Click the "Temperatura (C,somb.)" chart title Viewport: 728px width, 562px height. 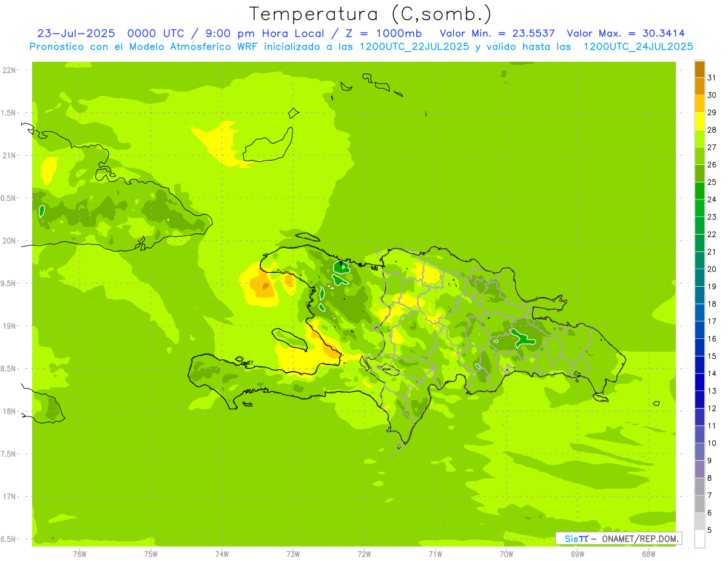(x=371, y=14)
